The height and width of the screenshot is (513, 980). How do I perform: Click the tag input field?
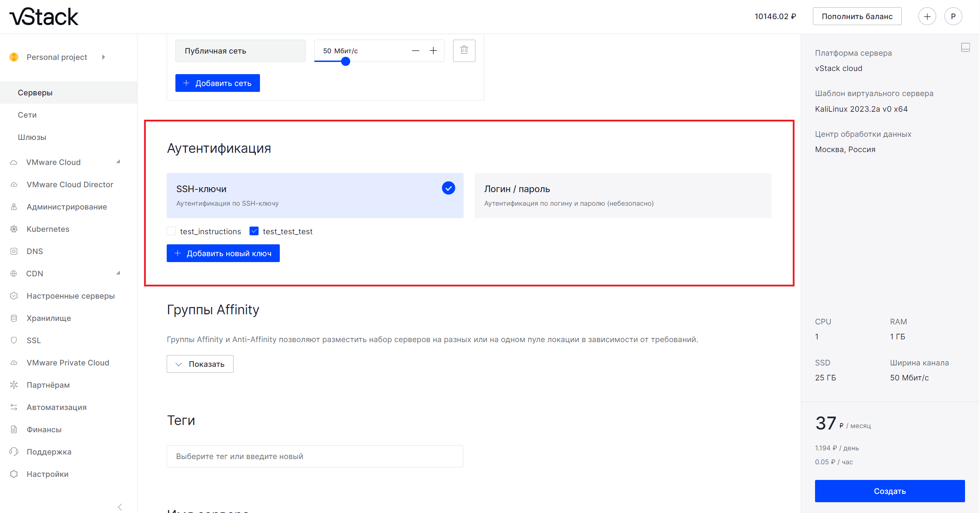coord(315,456)
